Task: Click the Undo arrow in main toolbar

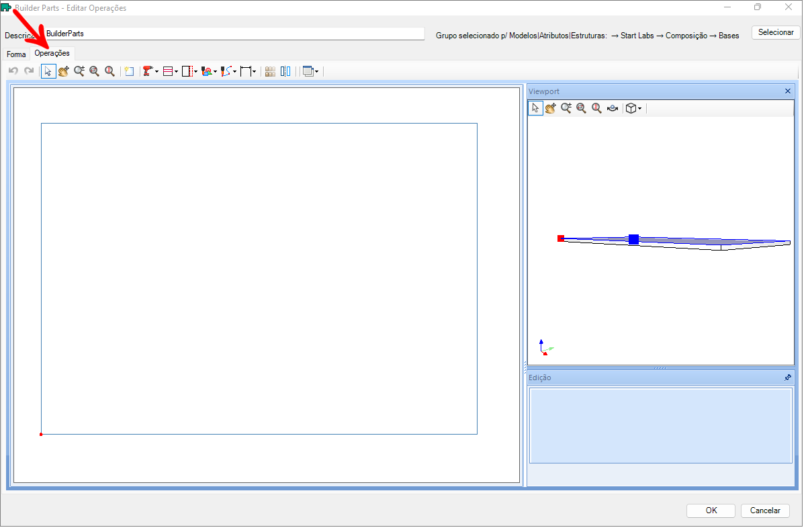Action: tap(13, 71)
